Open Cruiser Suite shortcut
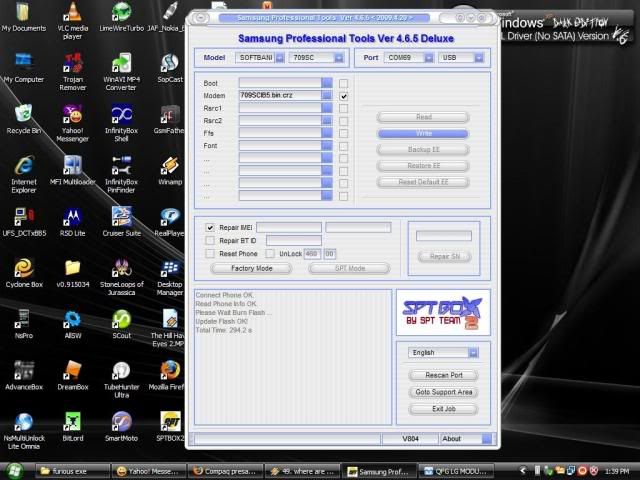The image size is (640, 480). (121, 222)
